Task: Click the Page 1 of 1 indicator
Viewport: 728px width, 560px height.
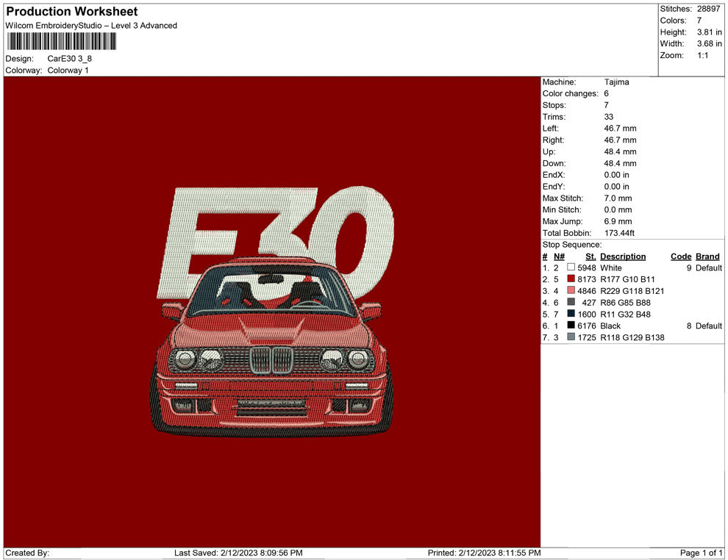Action: click(702, 553)
